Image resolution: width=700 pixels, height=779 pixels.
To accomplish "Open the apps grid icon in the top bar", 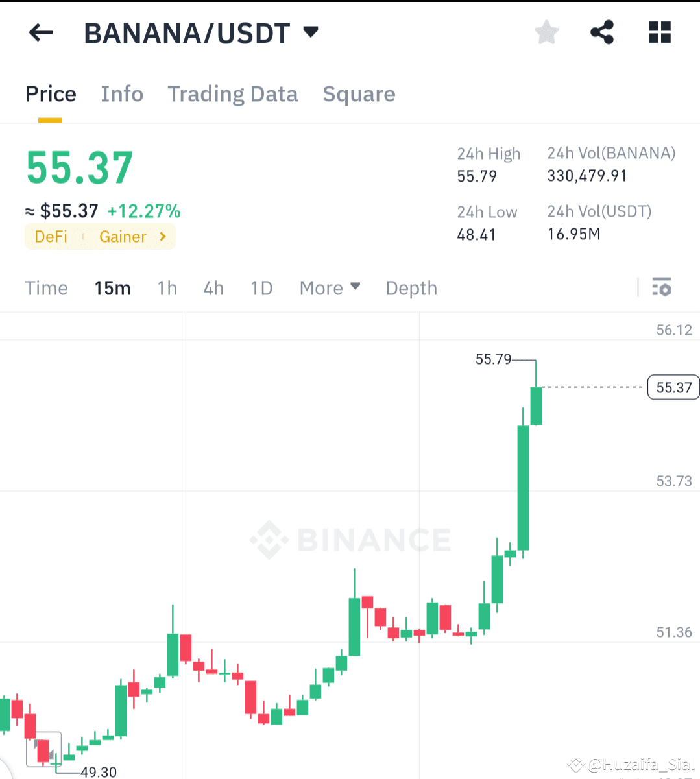I will 659,31.
